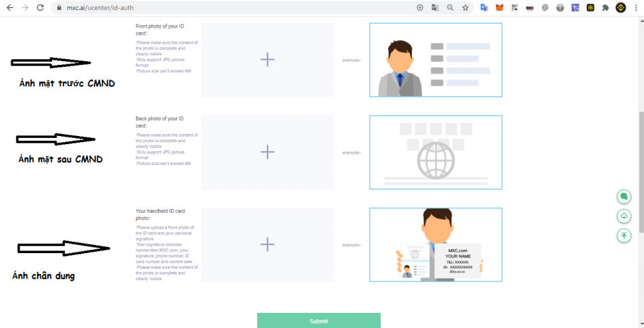Viewport: 644px width, 328px height.
Task: Open the example link for front ID photo
Action: pos(352,60)
